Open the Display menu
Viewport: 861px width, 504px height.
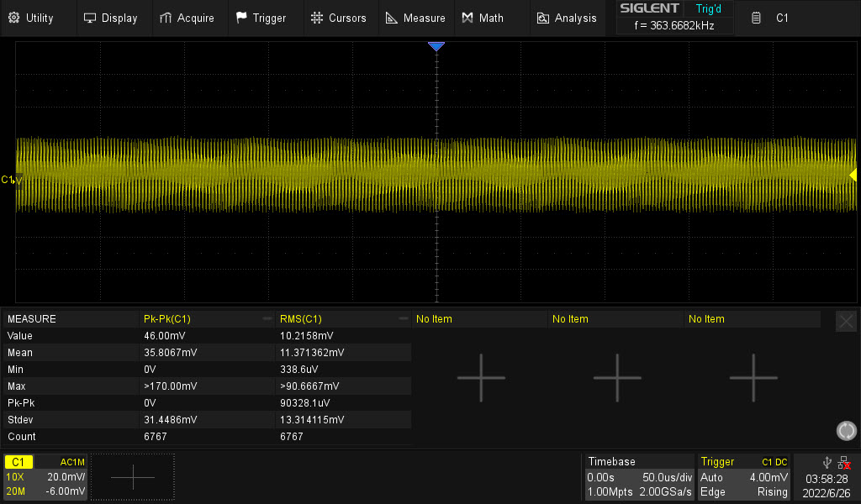(111, 18)
